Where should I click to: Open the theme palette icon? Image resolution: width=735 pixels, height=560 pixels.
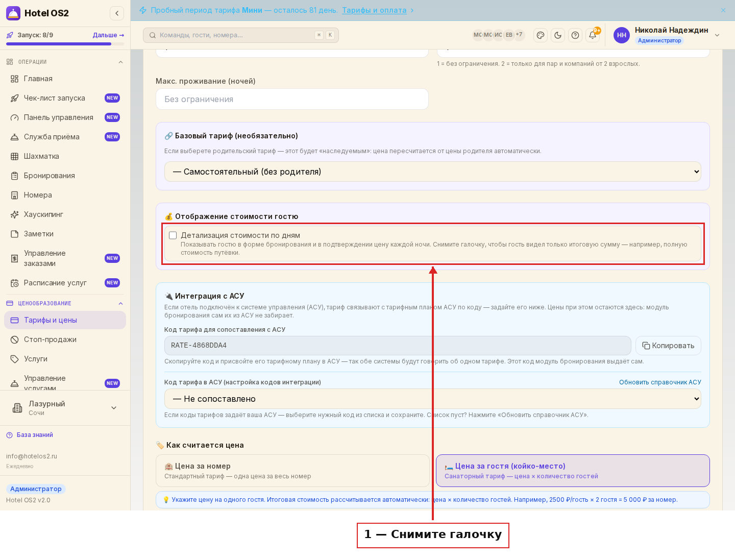[541, 35]
